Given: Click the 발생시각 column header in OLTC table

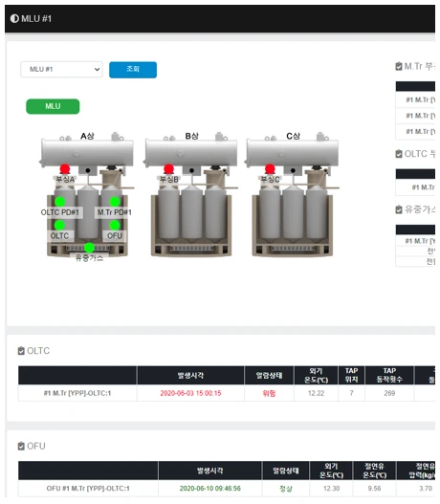Looking at the screenshot, I should 190,375.
